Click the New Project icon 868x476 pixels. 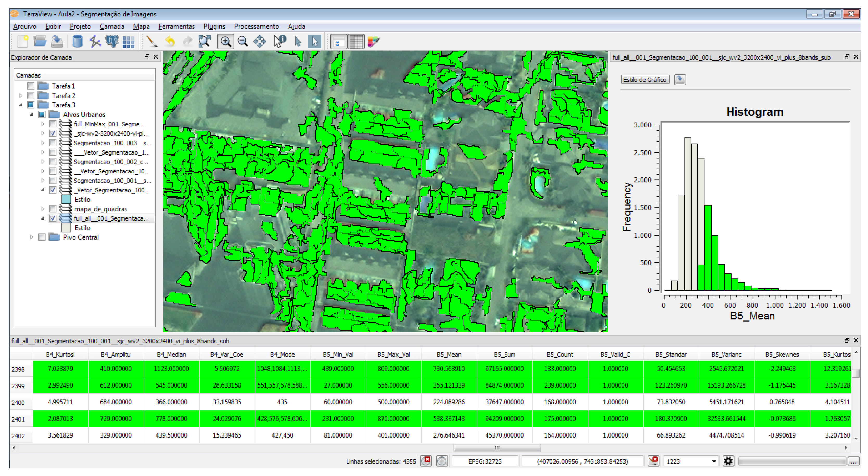[x=23, y=42]
